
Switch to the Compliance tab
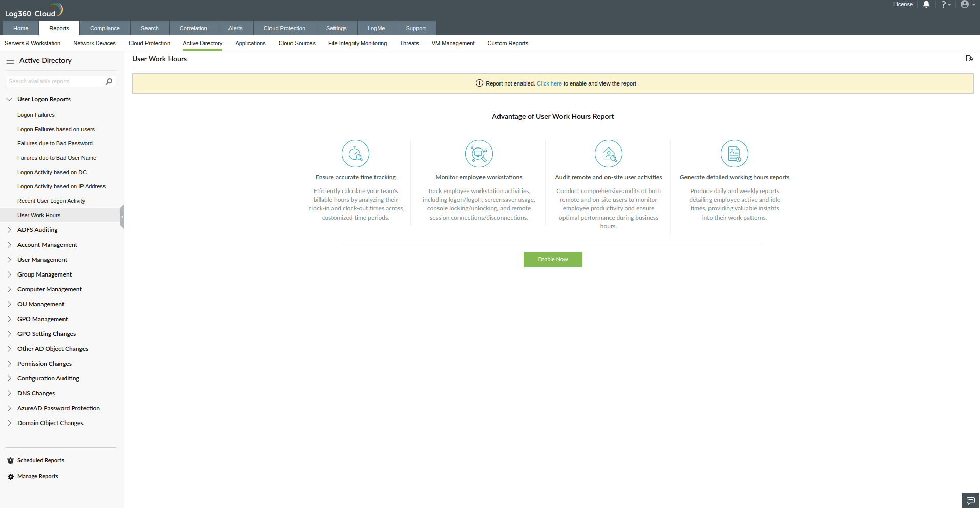click(x=105, y=28)
